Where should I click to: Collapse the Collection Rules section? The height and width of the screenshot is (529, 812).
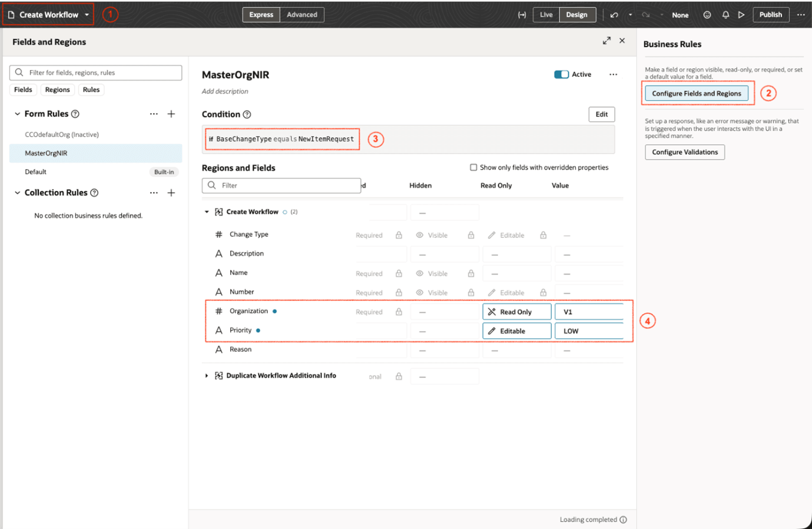(x=17, y=193)
